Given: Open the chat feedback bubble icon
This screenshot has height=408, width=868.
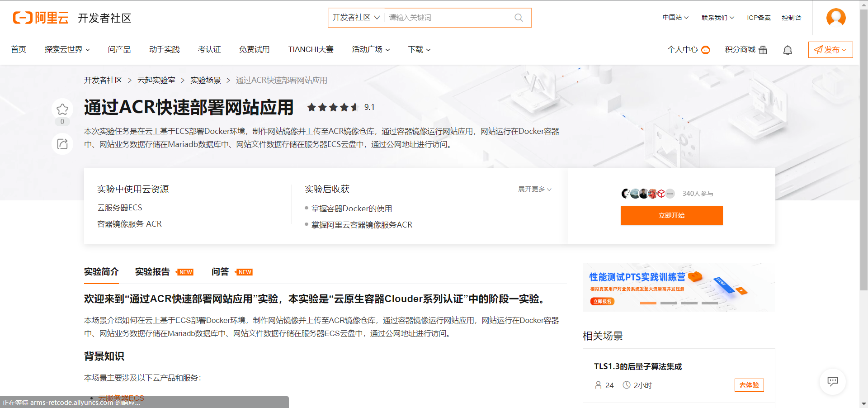Looking at the screenshot, I should click(832, 381).
